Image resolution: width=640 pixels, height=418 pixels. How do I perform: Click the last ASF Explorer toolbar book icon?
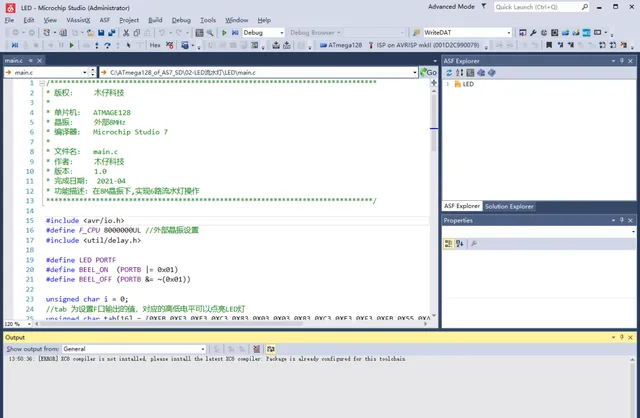pyautogui.click(x=491, y=73)
